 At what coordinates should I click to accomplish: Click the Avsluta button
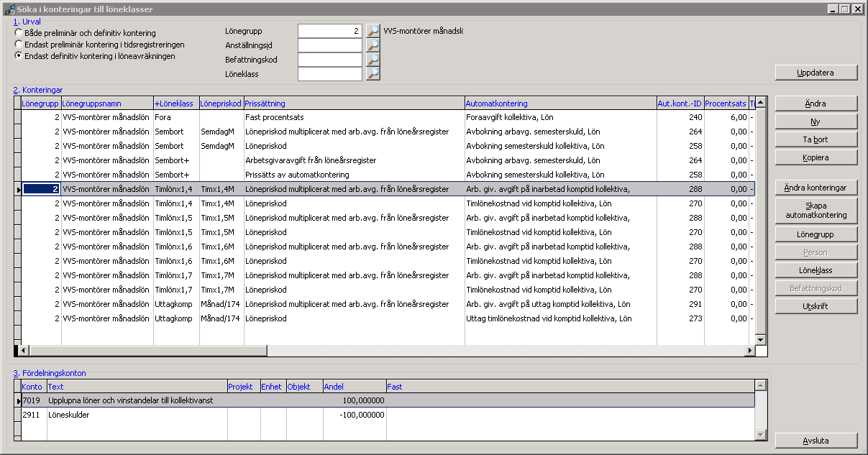tap(816, 441)
